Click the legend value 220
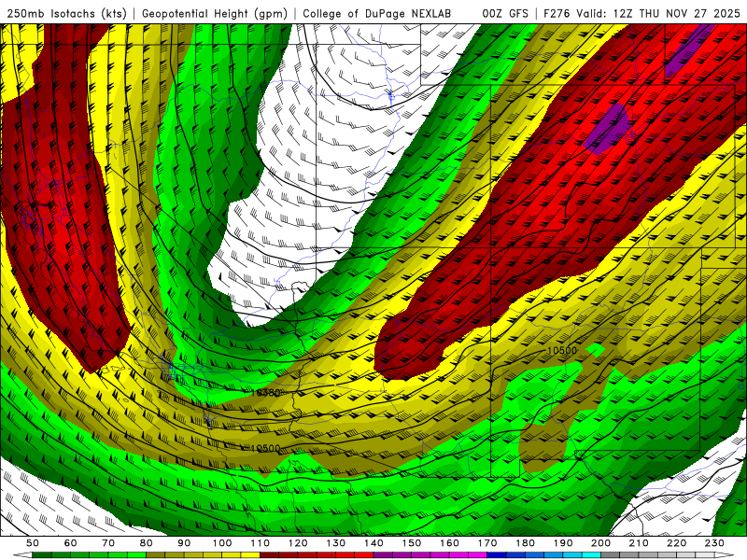The width and height of the screenshot is (747, 560). (x=676, y=543)
